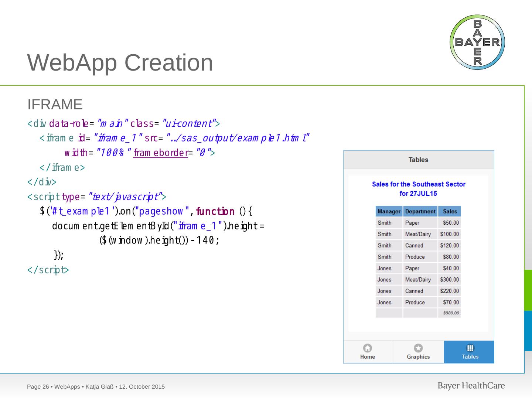
Task: Click the Tables header bar title
Action: pos(418,160)
